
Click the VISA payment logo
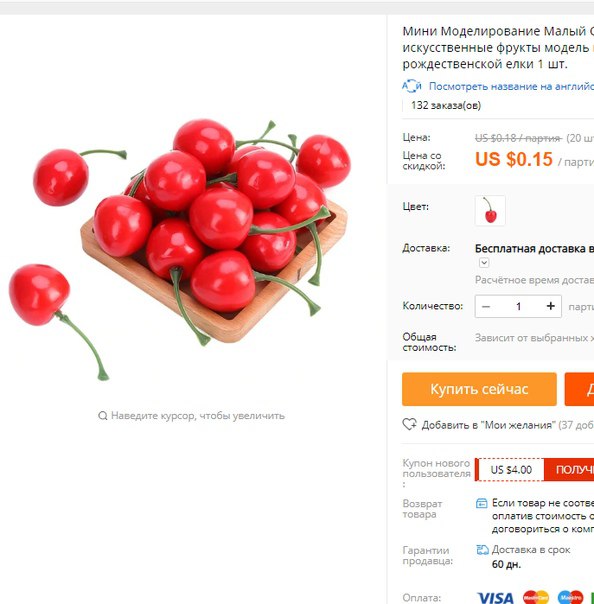[495, 598]
